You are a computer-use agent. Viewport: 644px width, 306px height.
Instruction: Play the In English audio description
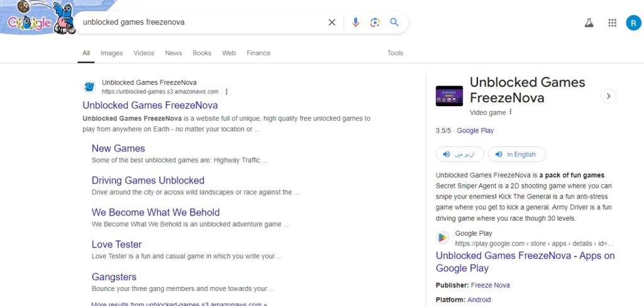pos(517,154)
